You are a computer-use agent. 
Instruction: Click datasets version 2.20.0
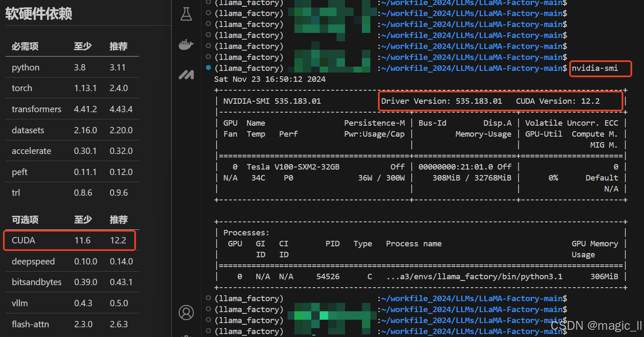(121, 130)
